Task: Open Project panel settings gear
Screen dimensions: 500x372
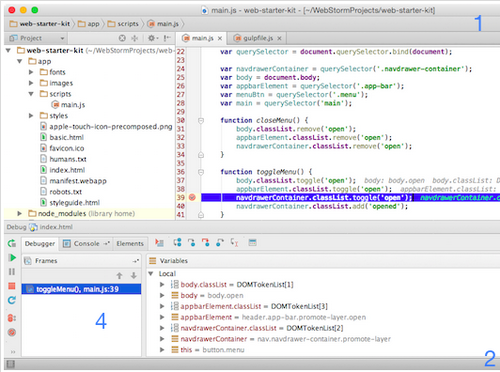Action: [153, 38]
